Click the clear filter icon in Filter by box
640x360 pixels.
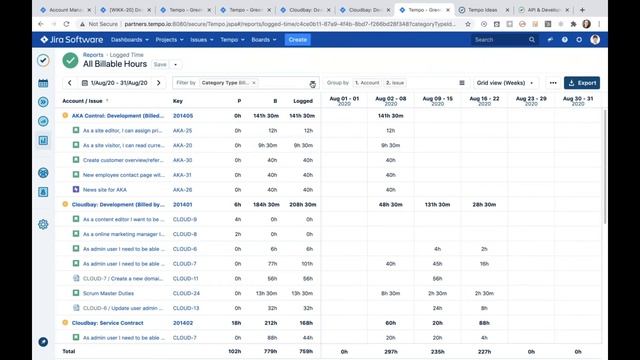click(312, 83)
